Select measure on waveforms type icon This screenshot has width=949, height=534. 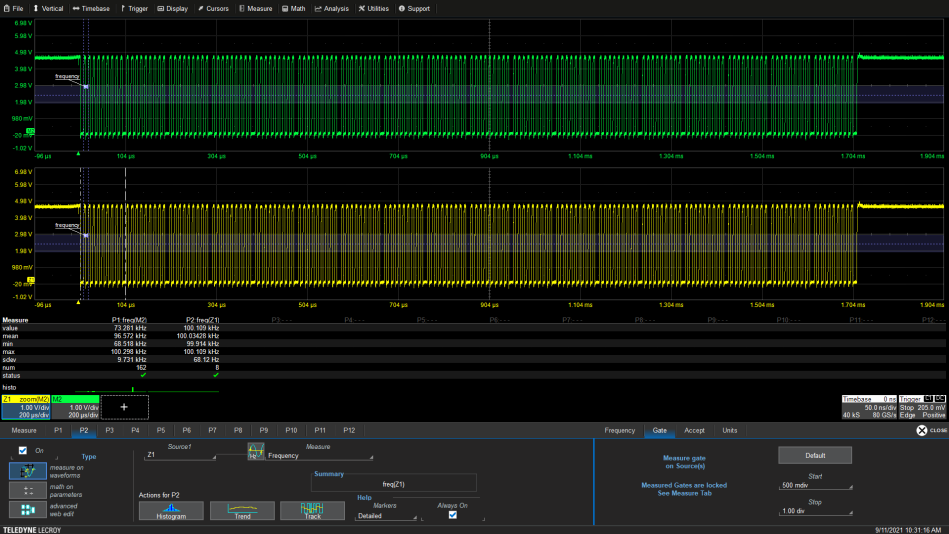(28, 471)
